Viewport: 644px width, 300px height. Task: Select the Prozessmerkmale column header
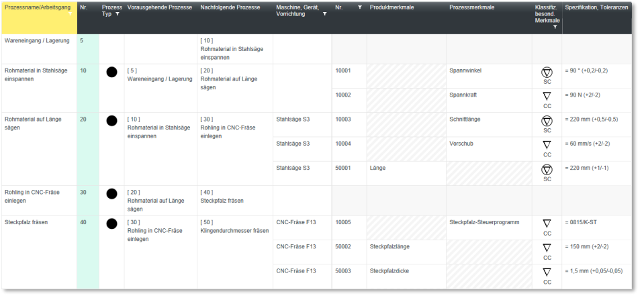[x=471, y=7]
